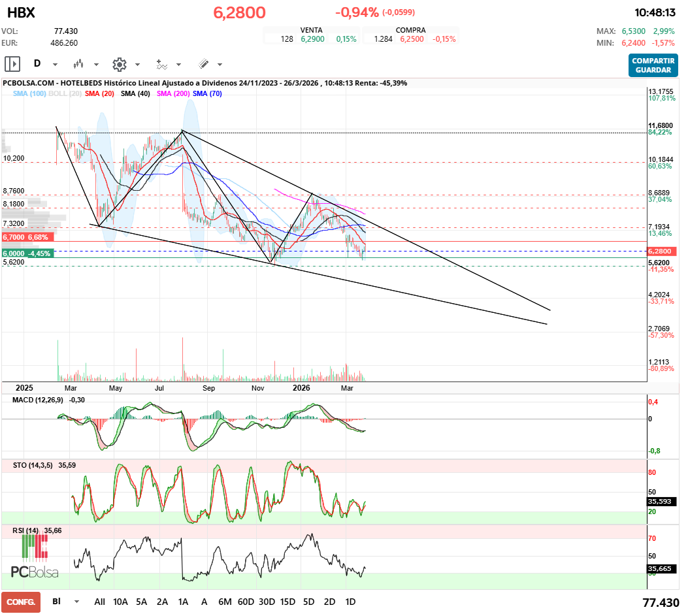Expand the dropdown arrow next to D
This screenshot has height=616, width=688.
55,65
